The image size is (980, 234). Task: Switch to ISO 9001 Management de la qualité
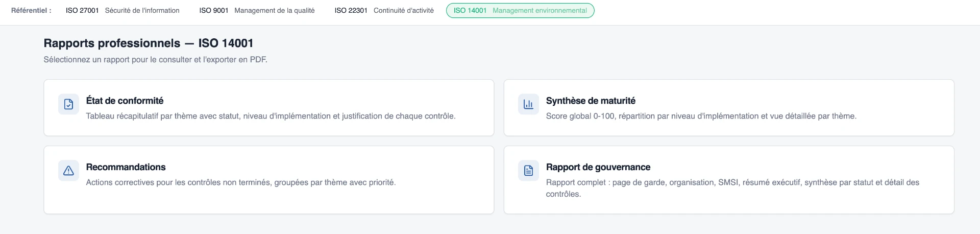(x=257, y=10)
